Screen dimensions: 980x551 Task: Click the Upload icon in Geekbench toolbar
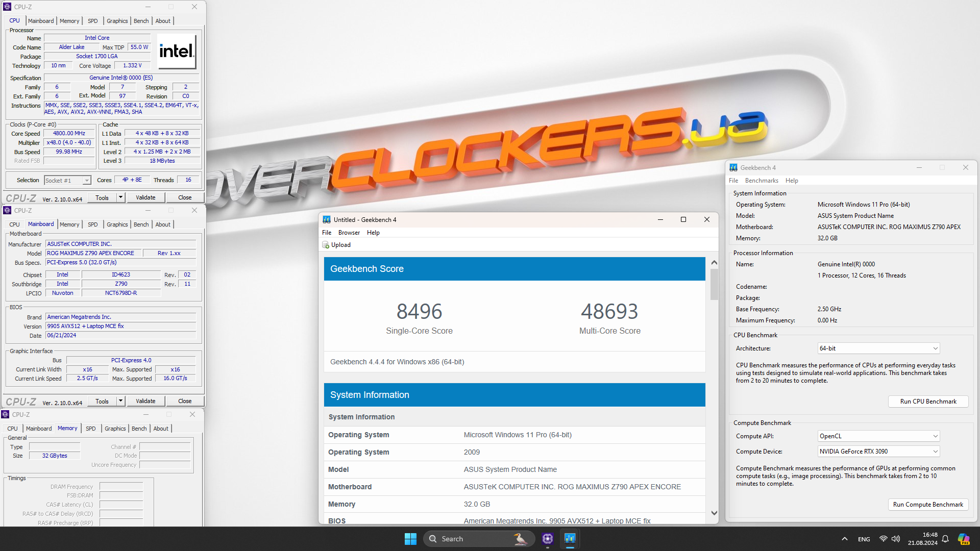click(x=326, y=245)
